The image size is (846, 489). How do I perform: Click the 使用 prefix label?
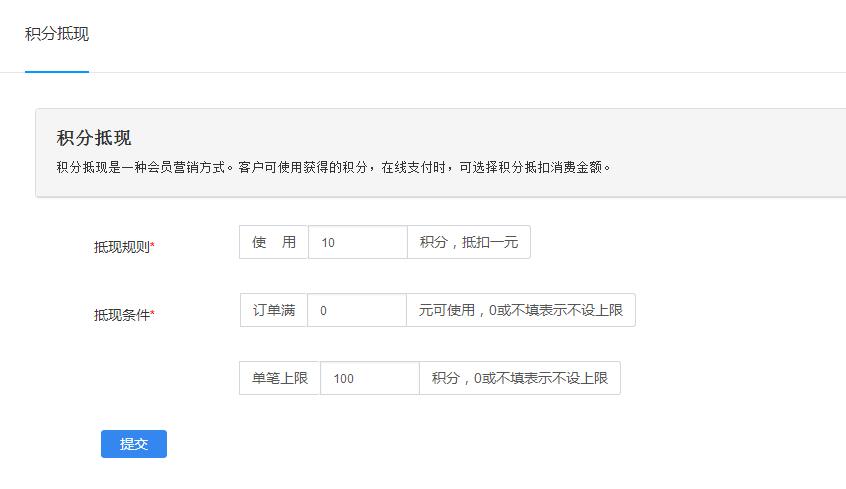click(x=274, y=242)
